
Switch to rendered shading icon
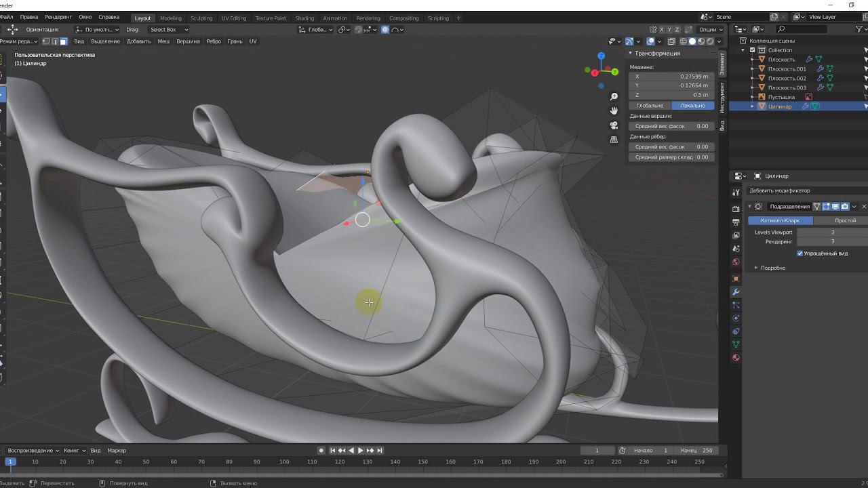click(x=710, y=41)
